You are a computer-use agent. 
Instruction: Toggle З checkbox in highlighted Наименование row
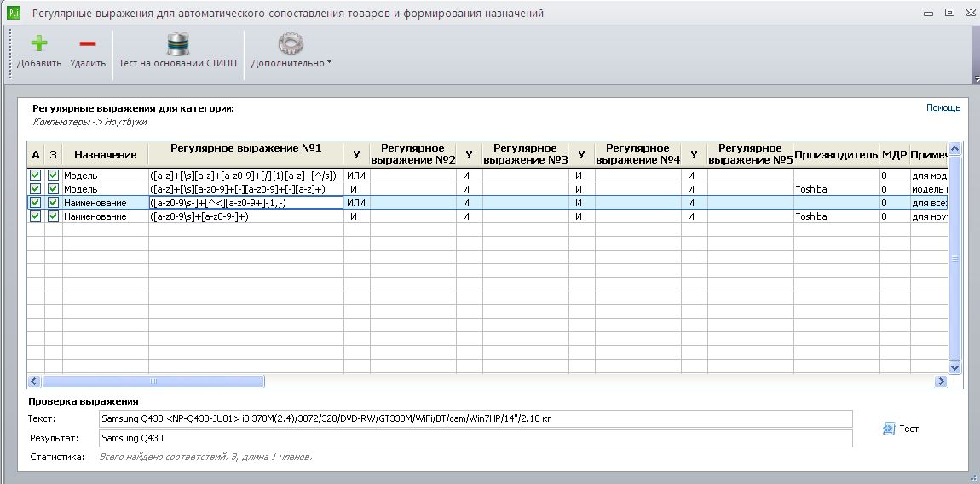53,203
